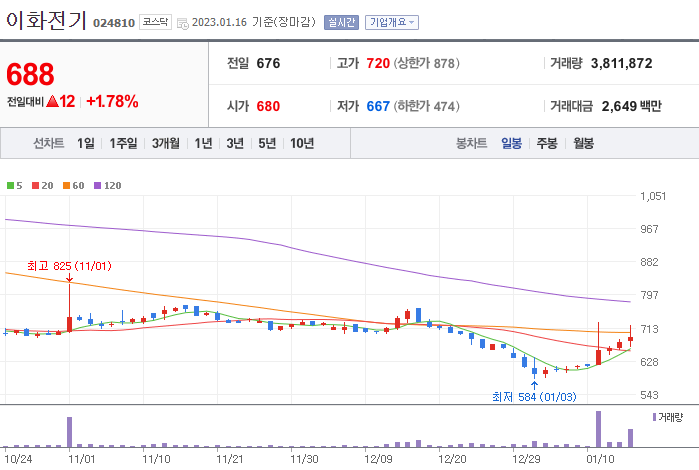Click the change percentage +1.78%
699x470 pixels.
[112, 102]
